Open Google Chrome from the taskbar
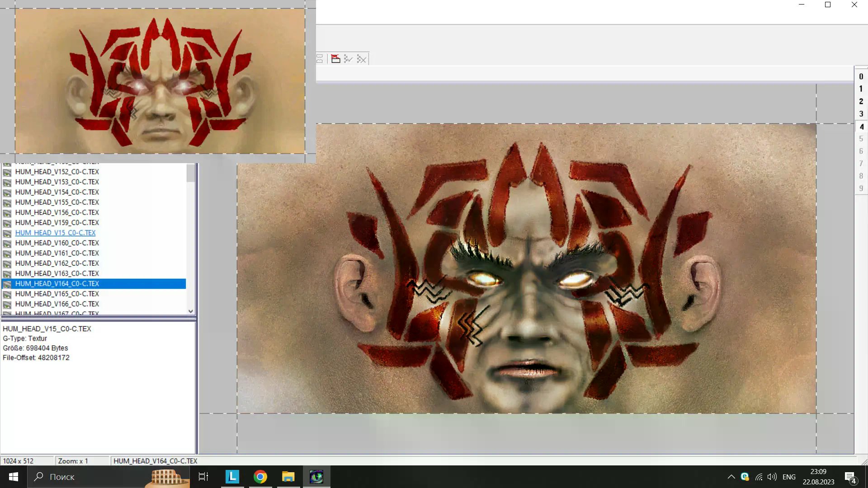The height and width of the screenshot is (488, 868). [x=260, y=477]
